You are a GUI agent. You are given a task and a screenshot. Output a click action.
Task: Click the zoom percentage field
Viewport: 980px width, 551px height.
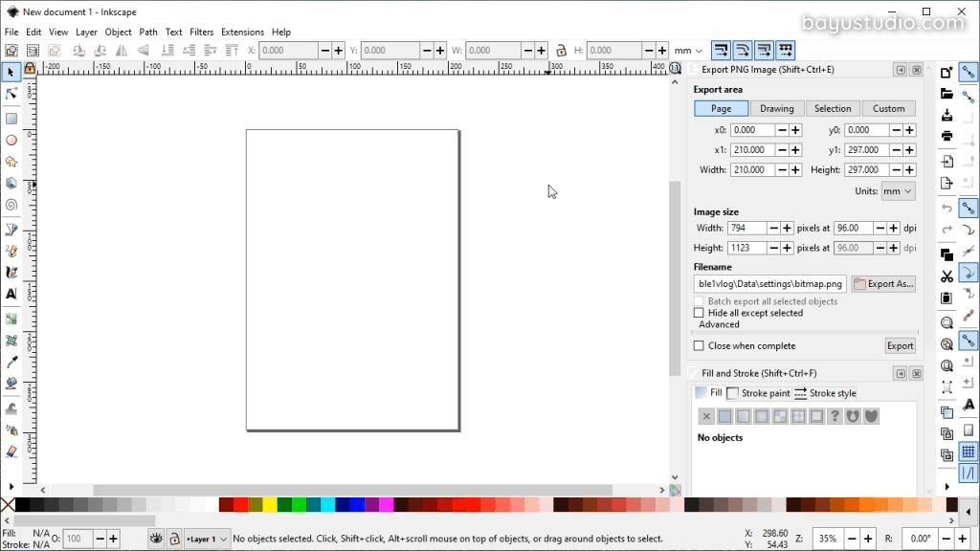point(828,539)
